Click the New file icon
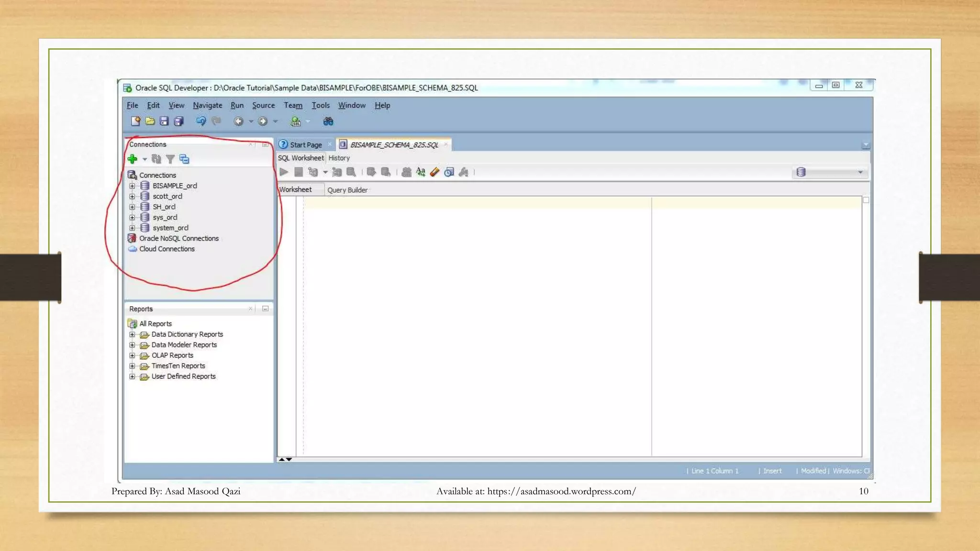The image size is (980, 551). coord(135,121)
